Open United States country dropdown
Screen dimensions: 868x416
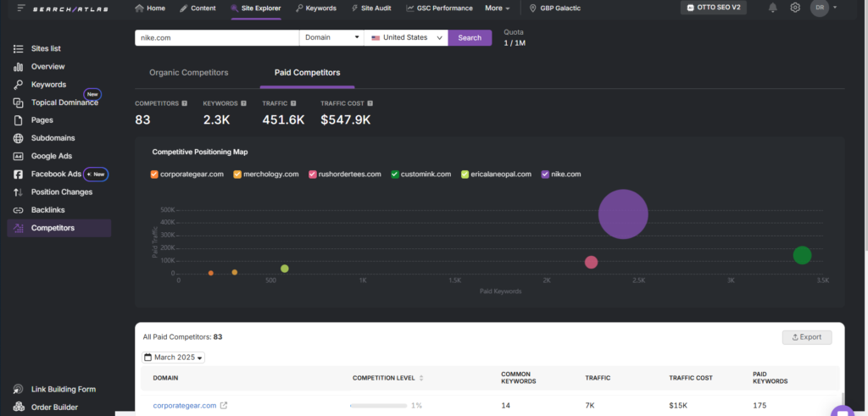point(406,37)
